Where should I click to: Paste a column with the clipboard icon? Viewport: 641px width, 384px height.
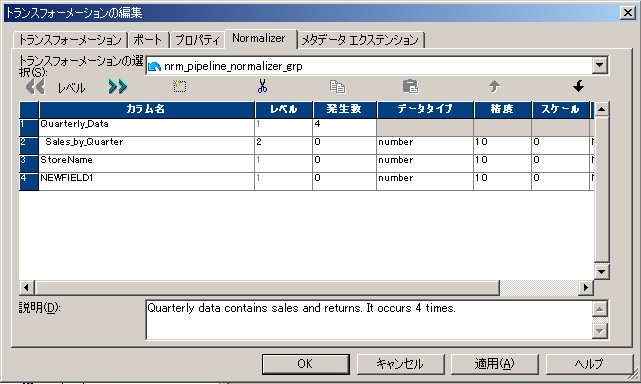(410, 87)
